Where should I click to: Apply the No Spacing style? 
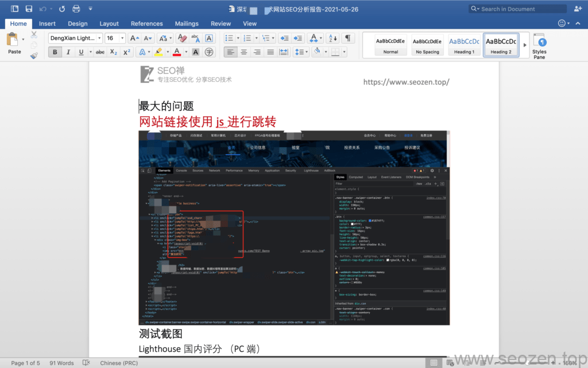[x=427, y=45]
